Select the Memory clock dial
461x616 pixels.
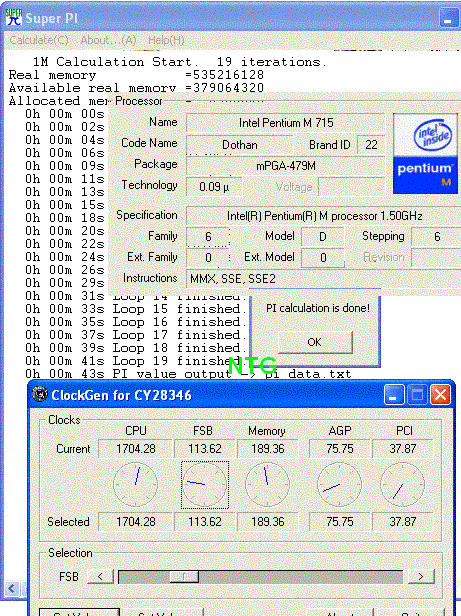(268, 484)
